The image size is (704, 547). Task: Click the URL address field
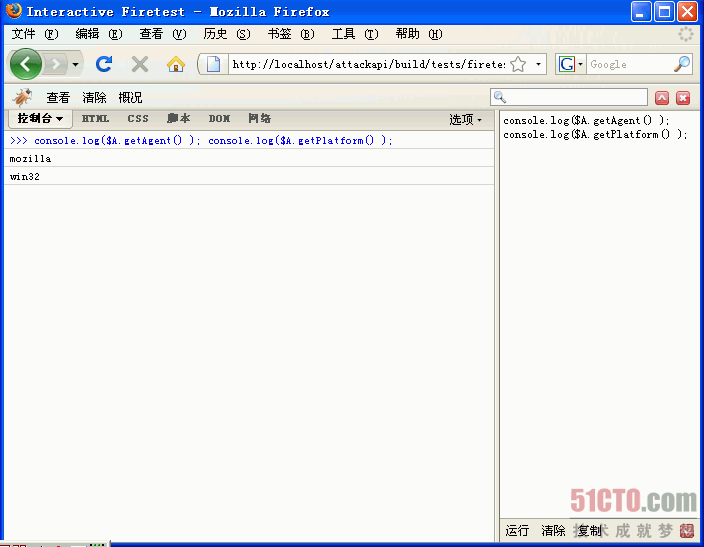click(x=369, y=64)
